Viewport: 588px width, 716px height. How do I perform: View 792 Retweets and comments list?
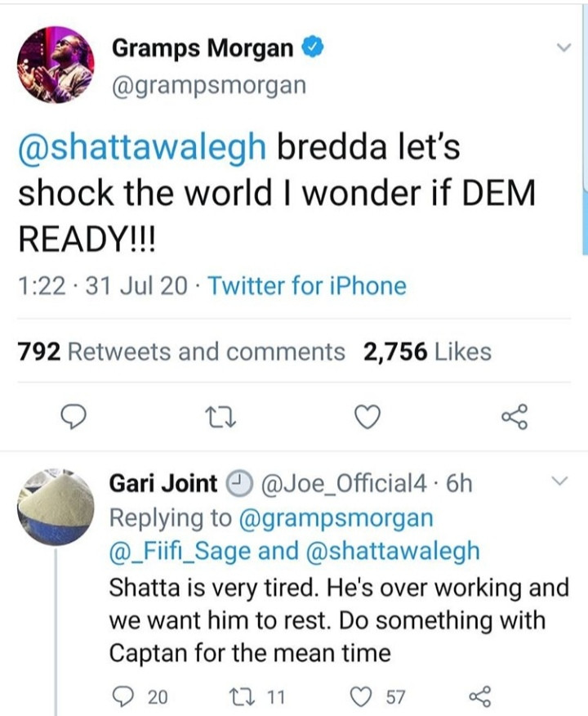pos(181,351)
